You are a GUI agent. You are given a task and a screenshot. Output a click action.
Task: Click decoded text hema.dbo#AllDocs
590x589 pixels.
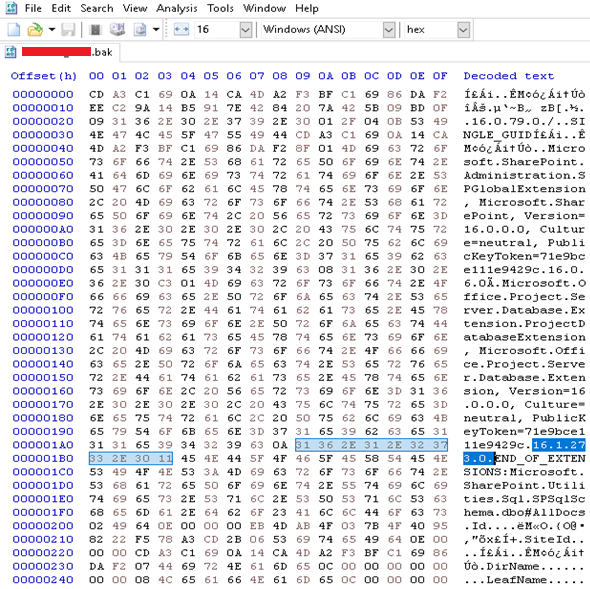pos(524,512)
